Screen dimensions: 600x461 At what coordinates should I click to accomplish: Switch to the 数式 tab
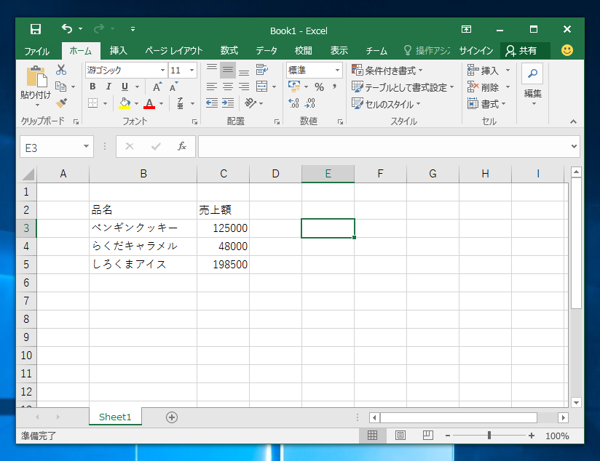(229, 51)
